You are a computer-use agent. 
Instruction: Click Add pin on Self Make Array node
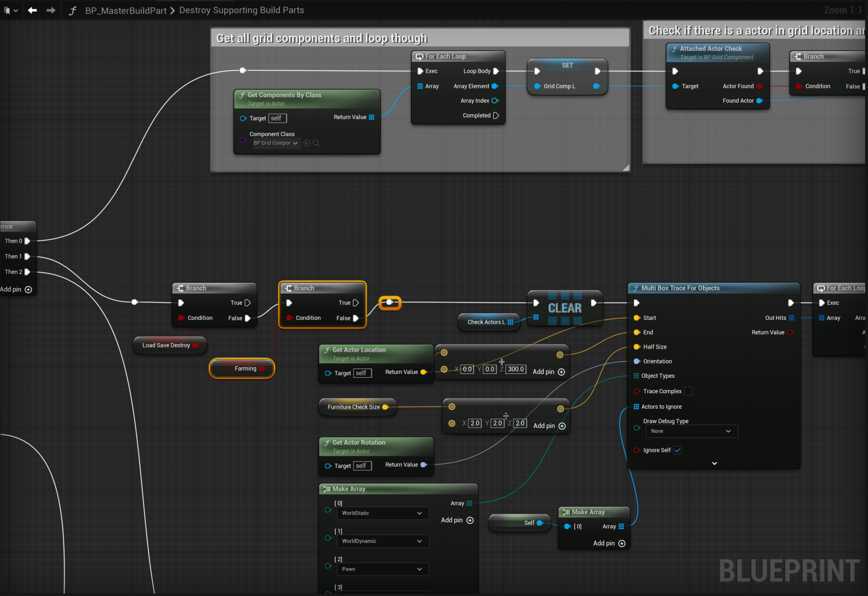point(608,544)
